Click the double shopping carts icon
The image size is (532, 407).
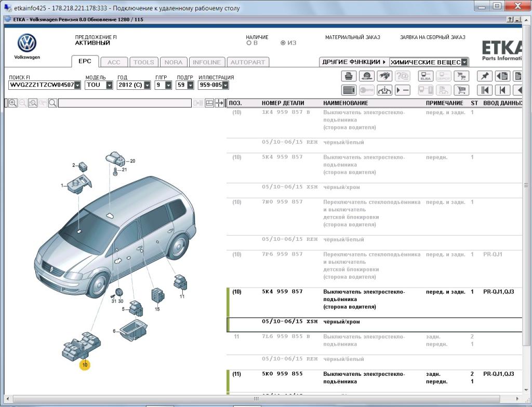click(x=461, y=76)
